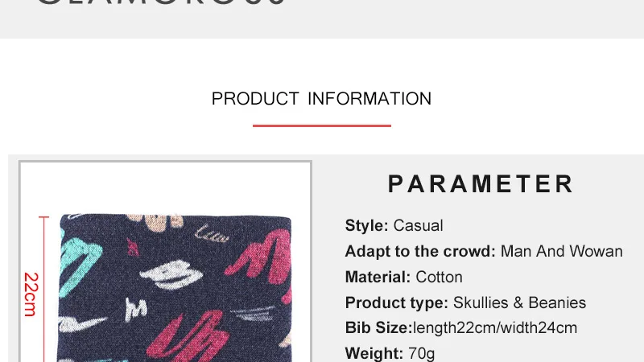Click the Man And Wowan value text
The image size is (644, 362).
click(561, 251)
